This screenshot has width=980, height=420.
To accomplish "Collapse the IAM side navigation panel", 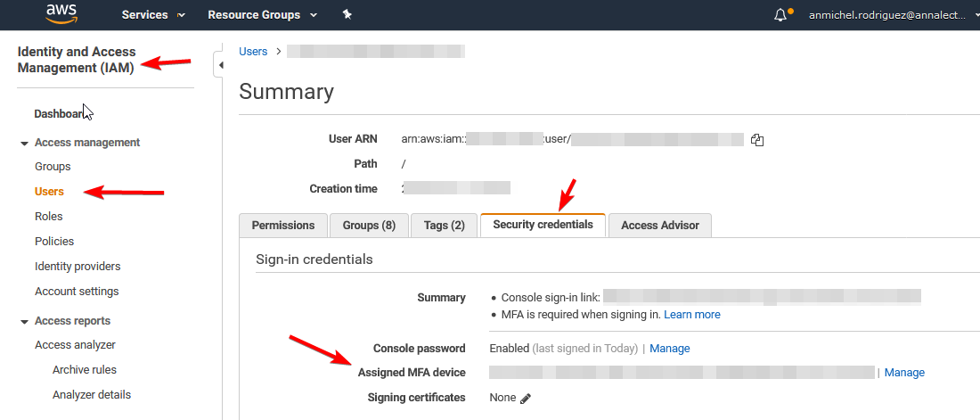I will pyautogui.click(x=219, y=65).
